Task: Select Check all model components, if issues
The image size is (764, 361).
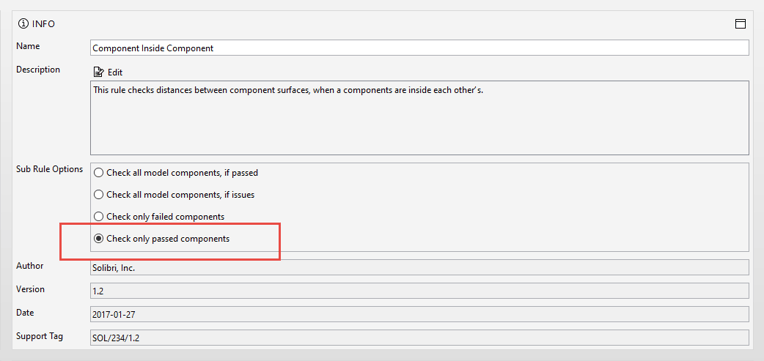Action: tap(174, 194)
